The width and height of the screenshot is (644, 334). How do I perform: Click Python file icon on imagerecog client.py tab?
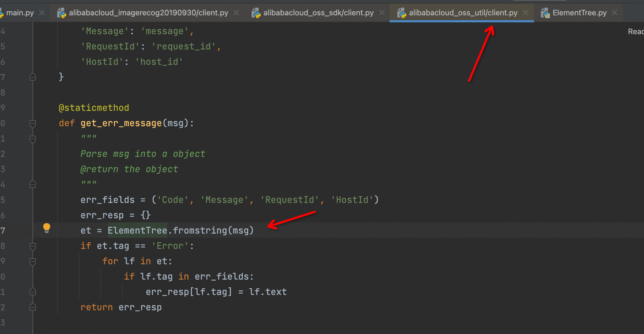pos(62,13)
